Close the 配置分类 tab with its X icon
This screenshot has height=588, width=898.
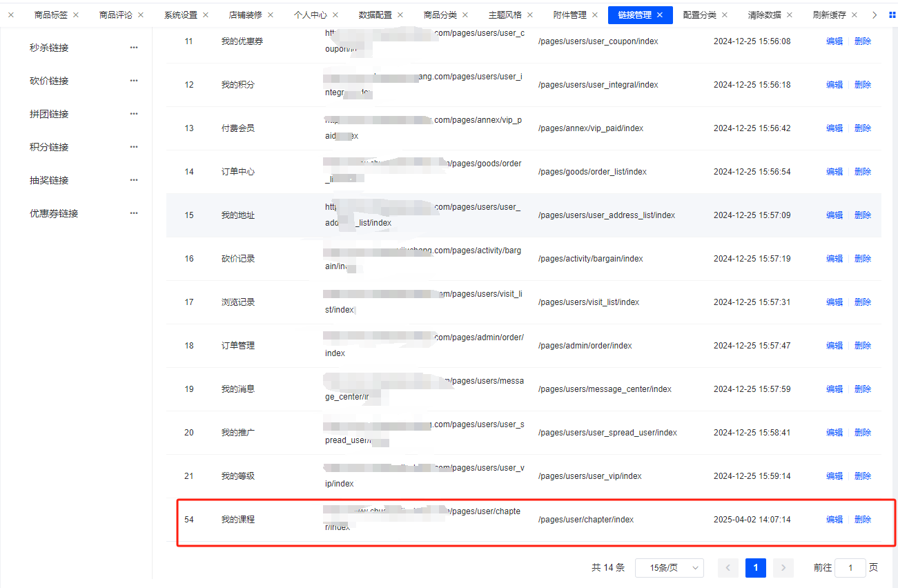[725, 14]
